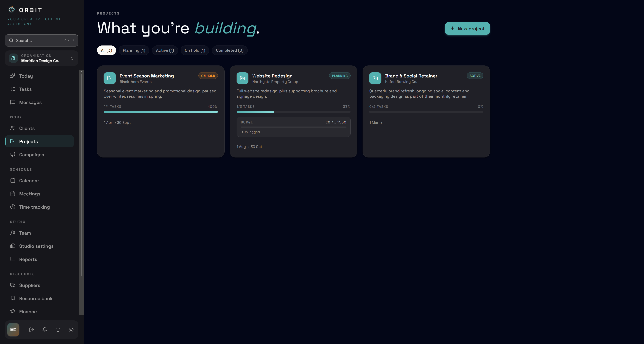Click the Website Redesign folder icon
This screenshot has height=344, width=644.
[242, 78]
